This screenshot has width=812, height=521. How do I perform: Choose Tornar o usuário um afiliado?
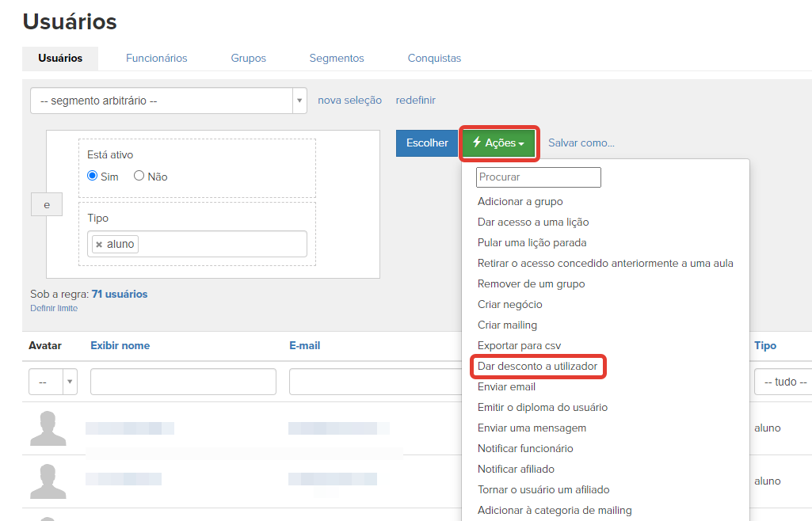(543, 489)
